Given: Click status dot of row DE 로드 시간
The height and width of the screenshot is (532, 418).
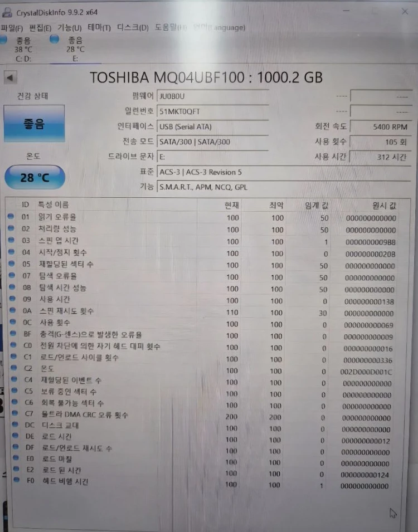Looking at the screenshot, I should tap(15, 436).
